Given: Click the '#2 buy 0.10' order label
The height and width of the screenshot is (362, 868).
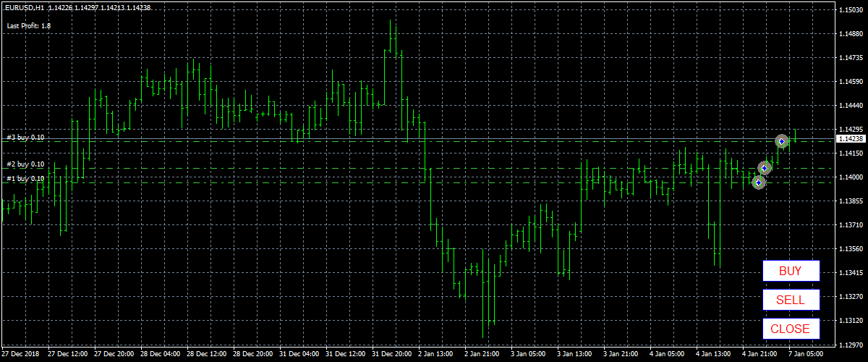Looking at the screenshot, I should coord(25,164).
